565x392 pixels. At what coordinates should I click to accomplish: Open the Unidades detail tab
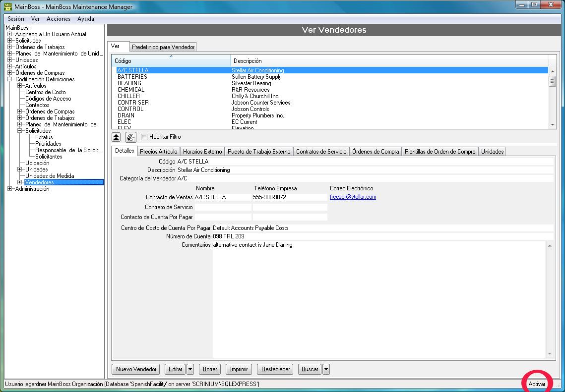click(x=492, y=152)
